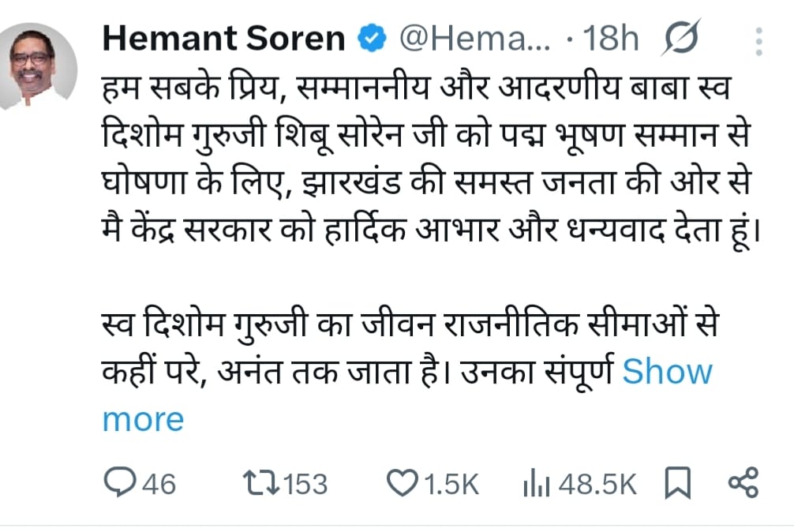Click the blue verified badge next to Hemant Soren
Viewport: 794px width, 532px height.
(x=369, y=36)
